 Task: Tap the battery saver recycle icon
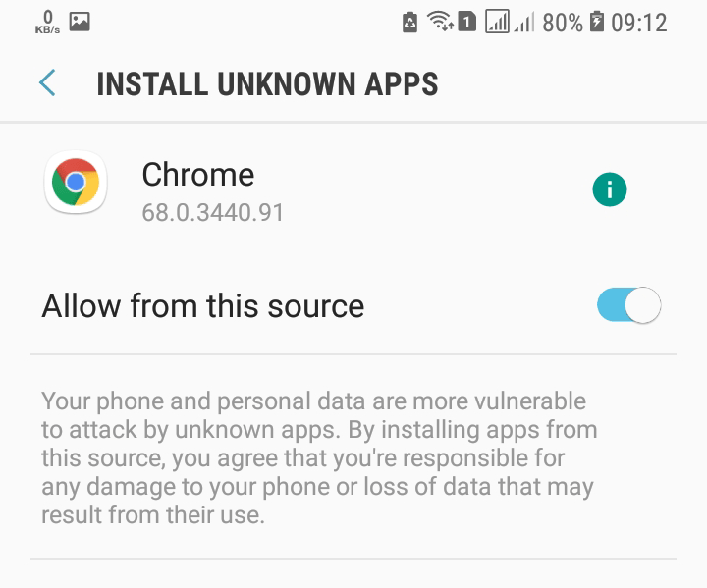pos(409,23)
